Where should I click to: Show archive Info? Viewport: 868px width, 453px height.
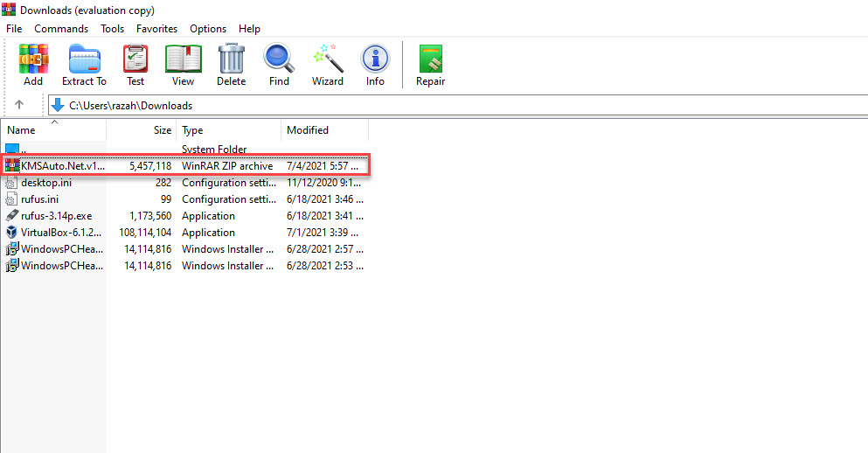[375, 65]
